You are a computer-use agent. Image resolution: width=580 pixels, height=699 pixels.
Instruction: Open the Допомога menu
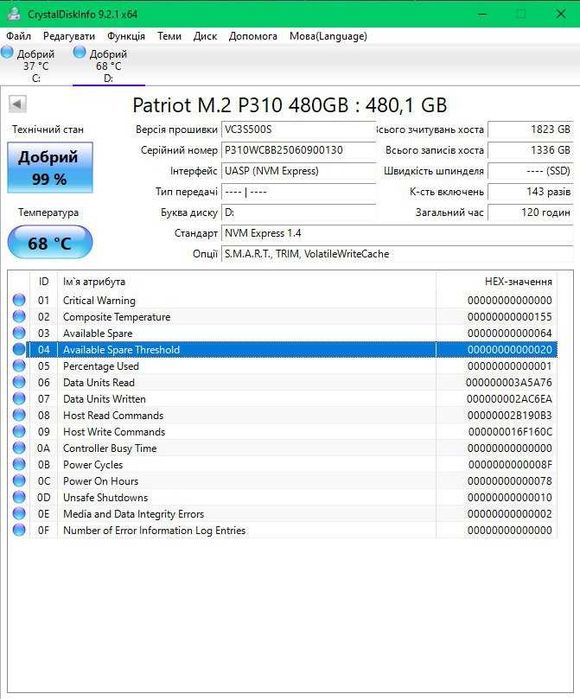point(253,36)
